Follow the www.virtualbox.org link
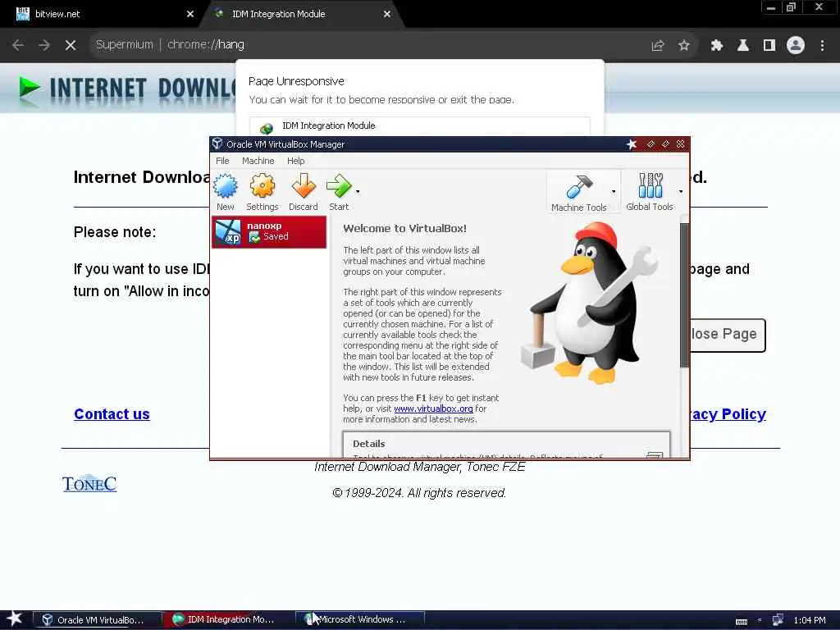840x630 pixels. [x=433, y=409]
